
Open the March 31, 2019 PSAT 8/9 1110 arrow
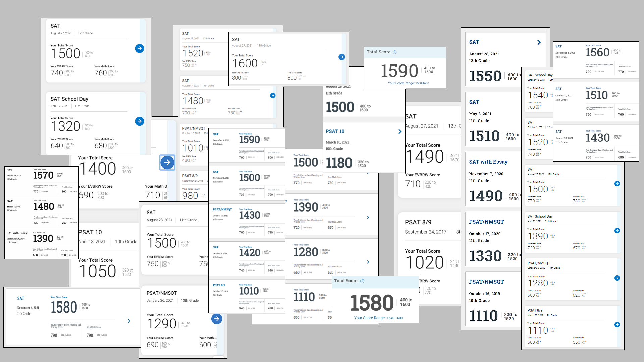[x=617, y=325]
